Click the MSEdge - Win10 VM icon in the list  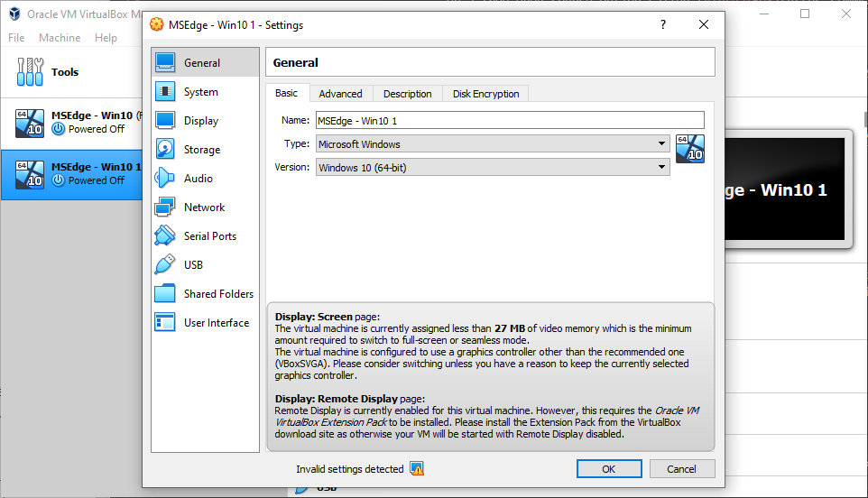coord(30,123)
